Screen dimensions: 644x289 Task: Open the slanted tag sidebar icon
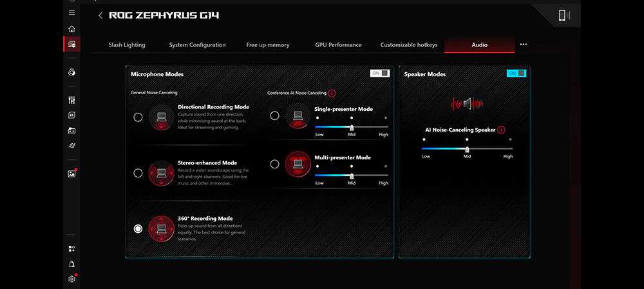coord(72,146)
